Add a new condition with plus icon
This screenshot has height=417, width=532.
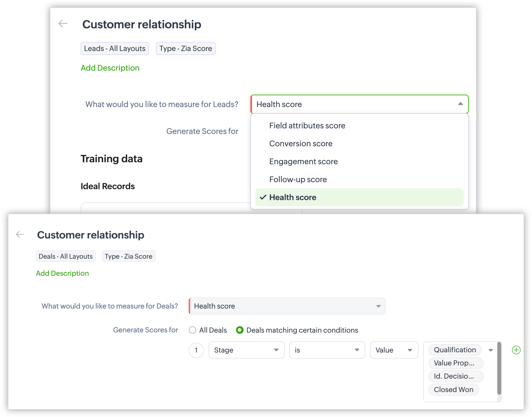coord(516,350)
